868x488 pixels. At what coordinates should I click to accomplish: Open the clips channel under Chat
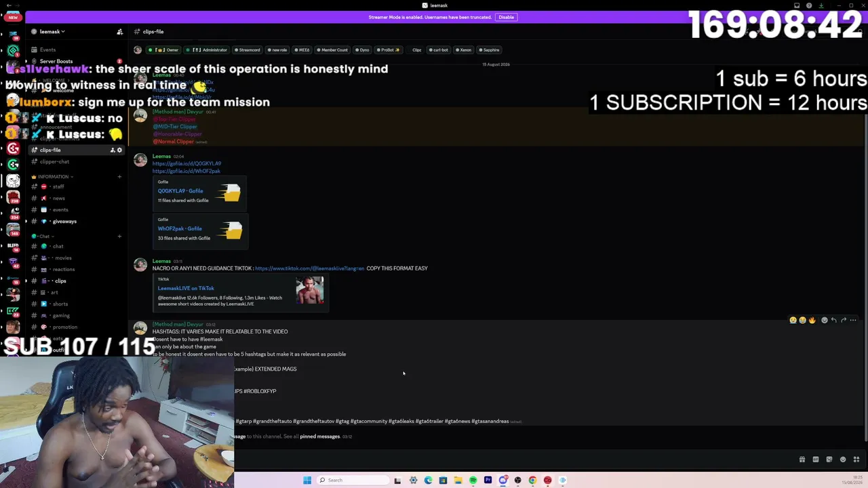pyautogui.click(x=76, y=281)
